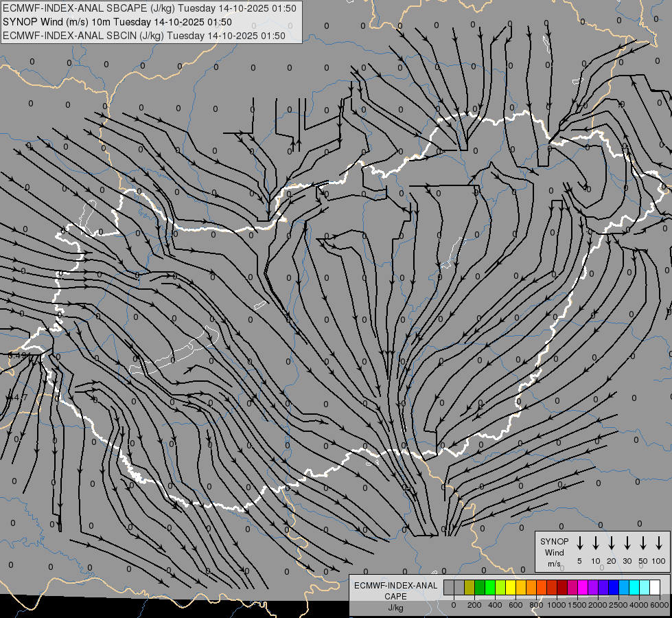Select the magenta CAPE legend swatch
Screen dimensions: 672x618
tap(583, 587)
